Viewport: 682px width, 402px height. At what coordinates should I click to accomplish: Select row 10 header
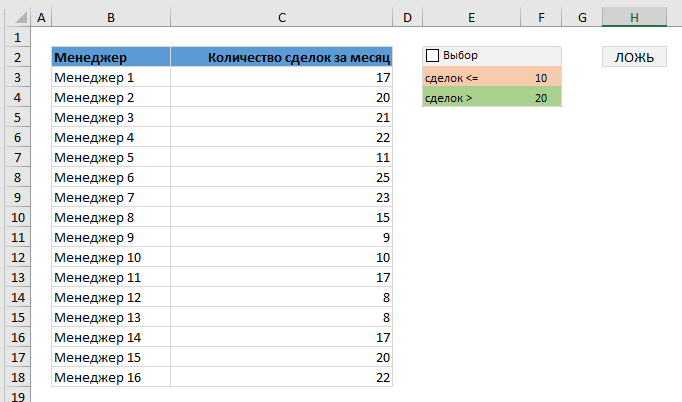[17, 217]
